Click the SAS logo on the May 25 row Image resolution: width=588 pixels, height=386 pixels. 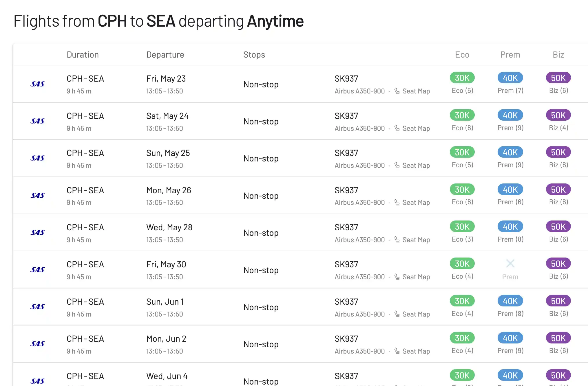(38, 158)
